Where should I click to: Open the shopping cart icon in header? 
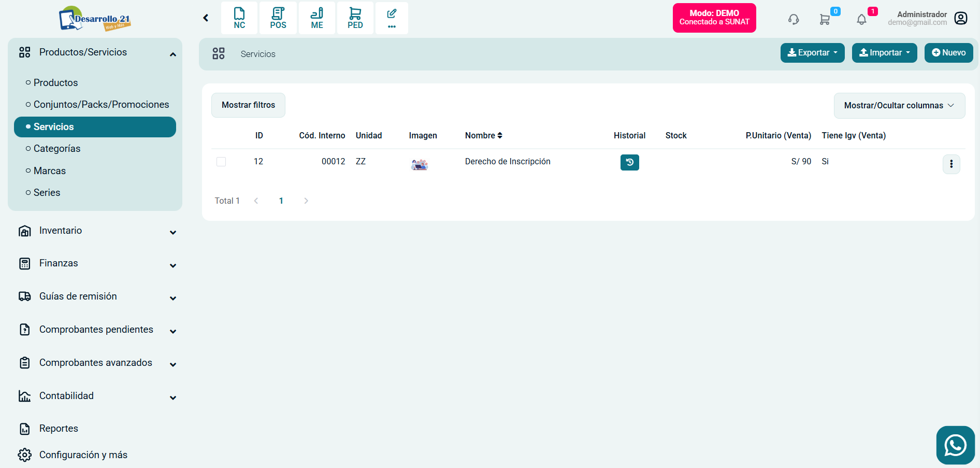point(825,20)
